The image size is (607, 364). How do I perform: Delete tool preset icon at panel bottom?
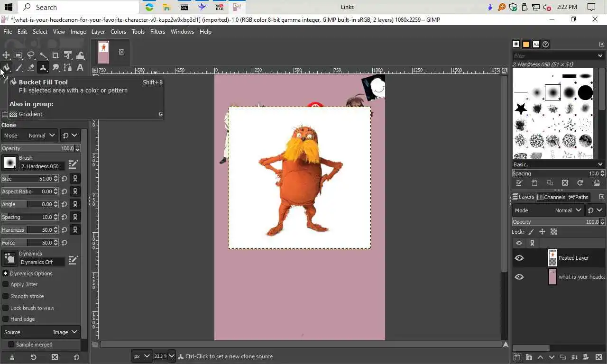tap(55, 357)
